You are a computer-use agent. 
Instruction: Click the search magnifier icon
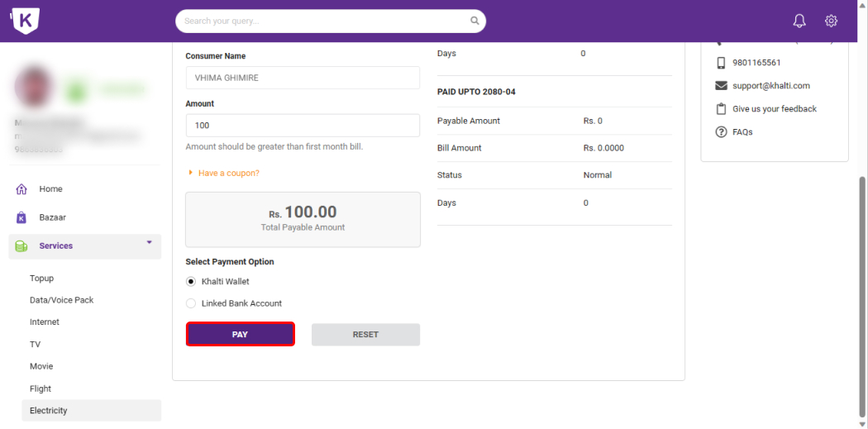tap(475, 21)
